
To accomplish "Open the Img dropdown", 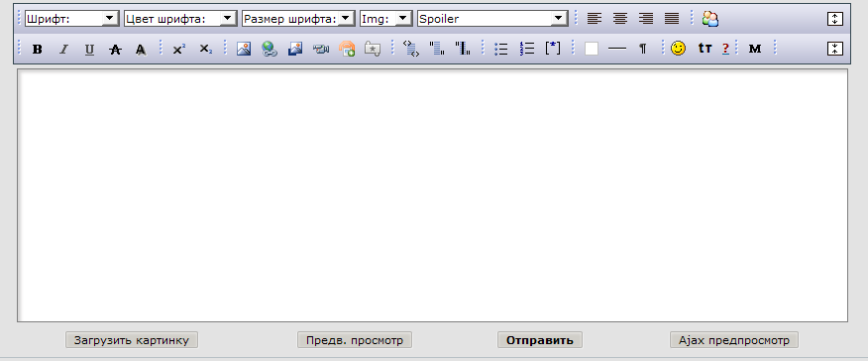I will (386, 19).
